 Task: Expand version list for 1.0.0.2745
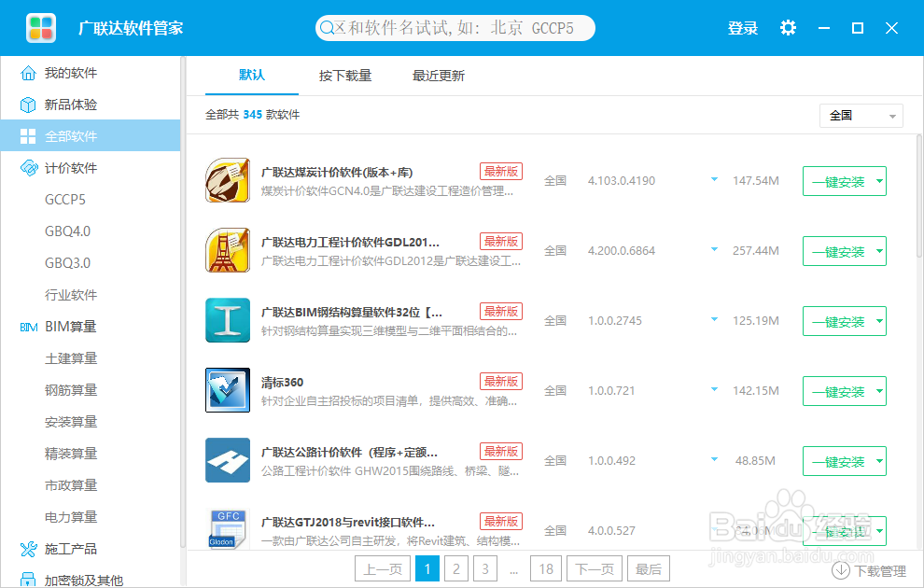click(714, 320)
